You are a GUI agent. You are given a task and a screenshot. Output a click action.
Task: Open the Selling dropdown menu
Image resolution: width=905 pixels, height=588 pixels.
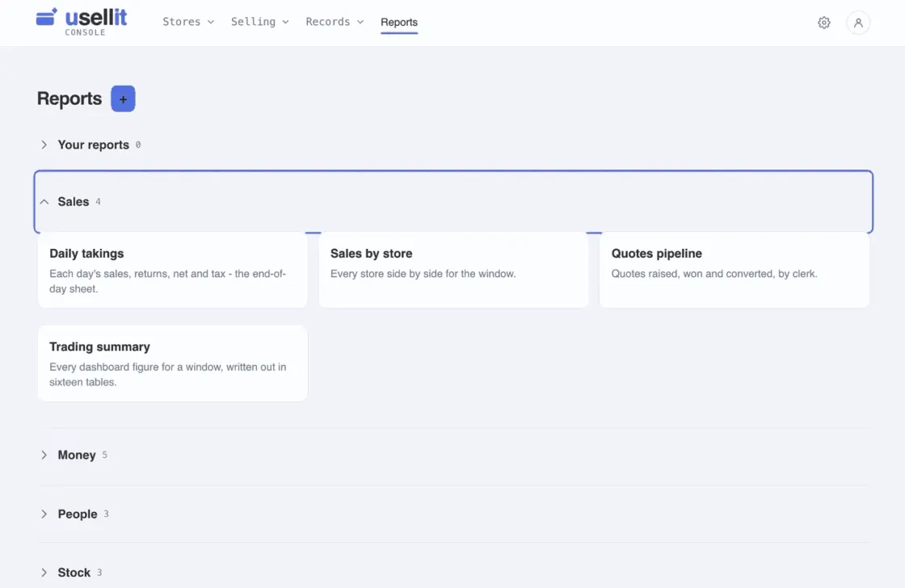tap(259, 22)
